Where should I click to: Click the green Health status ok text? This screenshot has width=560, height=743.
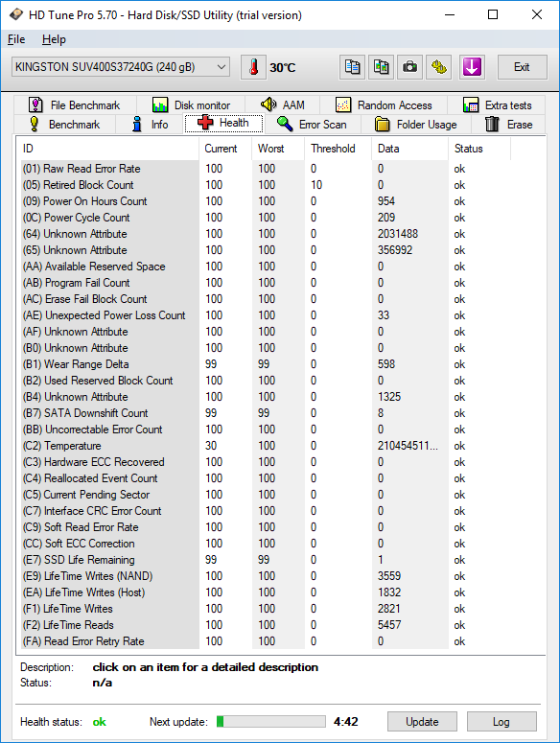click(100, 722)
